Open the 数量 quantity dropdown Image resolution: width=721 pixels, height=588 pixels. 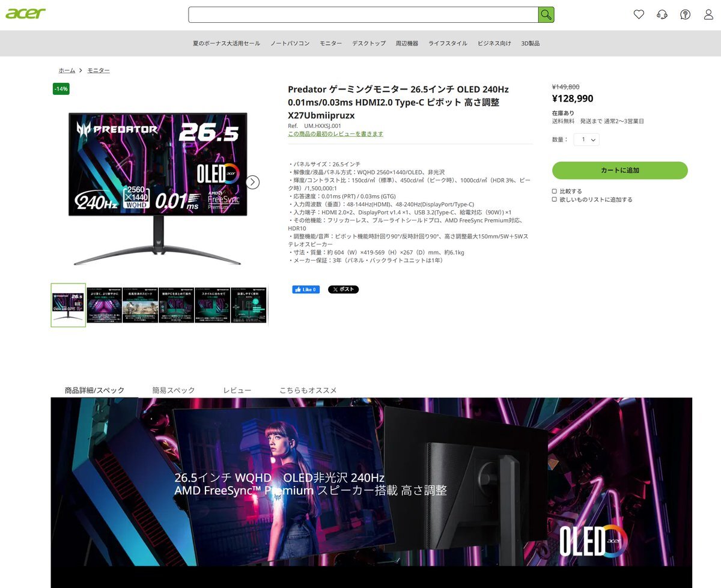(586, 139)
